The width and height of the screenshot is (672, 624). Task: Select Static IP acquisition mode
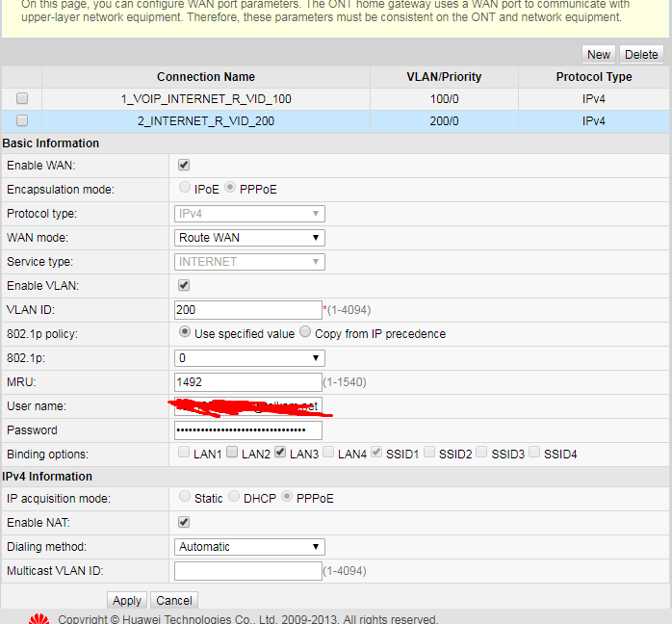(185, 496)
